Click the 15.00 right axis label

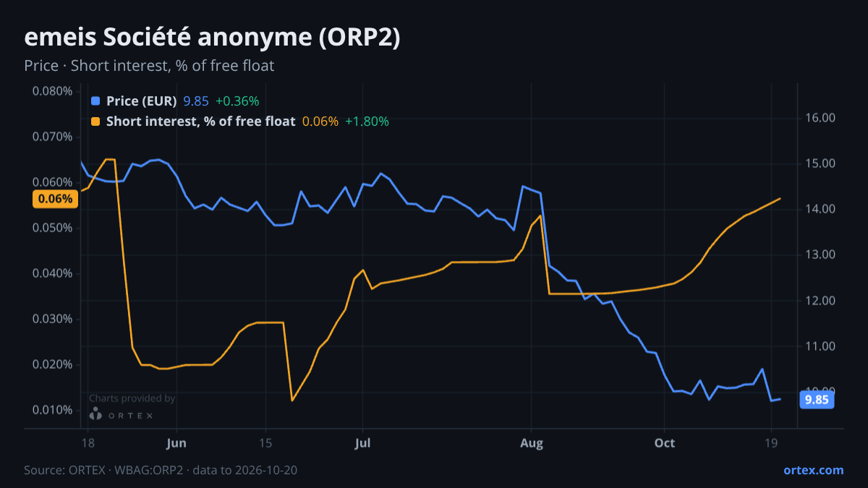pyautogui.click(x=820, y=163)
